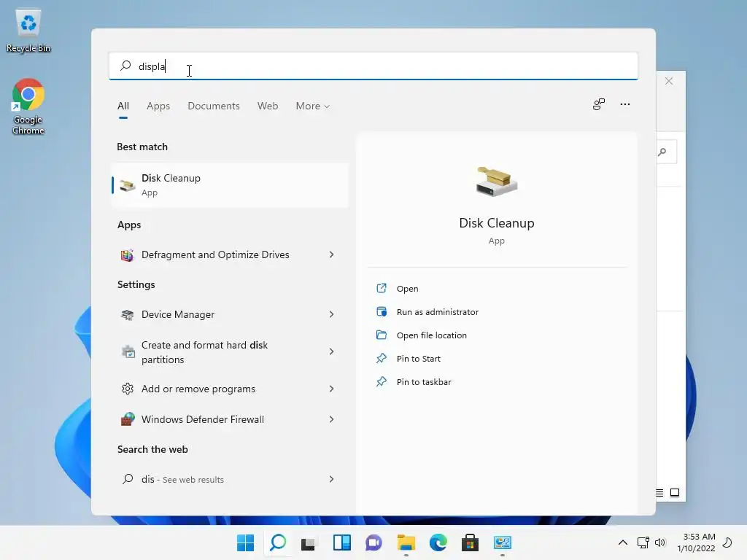Open the Recycle Bin desktop icon

[x=28, y=31]
